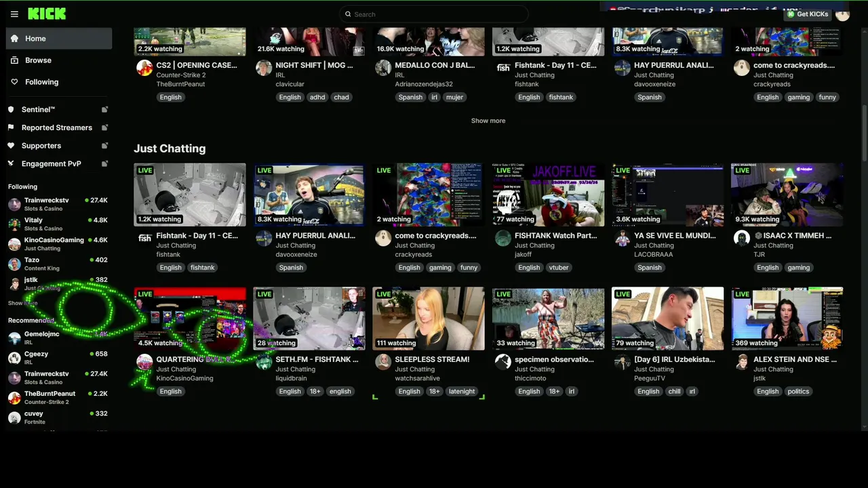Open HAY PUERRUL thumbnail with 8.3K watching
868x488 pixels.
pyautogui.click(x=309, y=195)
